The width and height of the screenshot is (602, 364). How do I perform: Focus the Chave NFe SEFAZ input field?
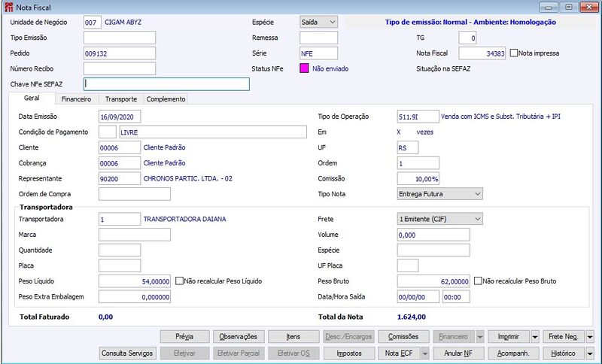166,84
